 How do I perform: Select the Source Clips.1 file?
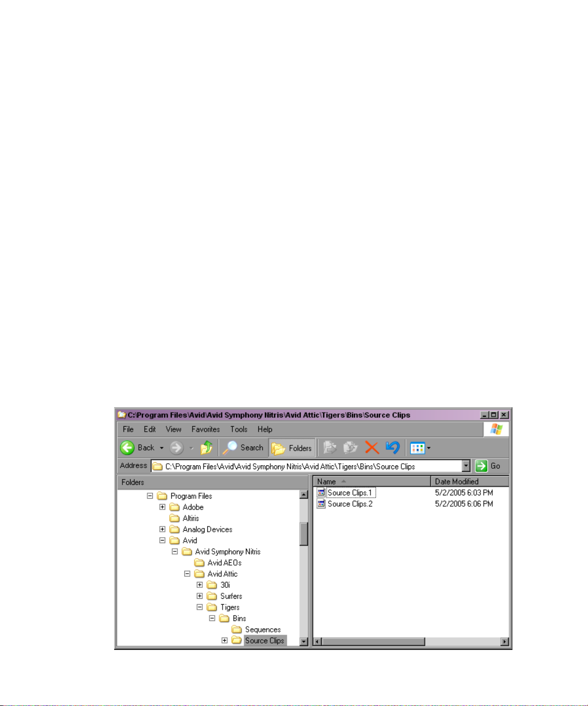350,493
